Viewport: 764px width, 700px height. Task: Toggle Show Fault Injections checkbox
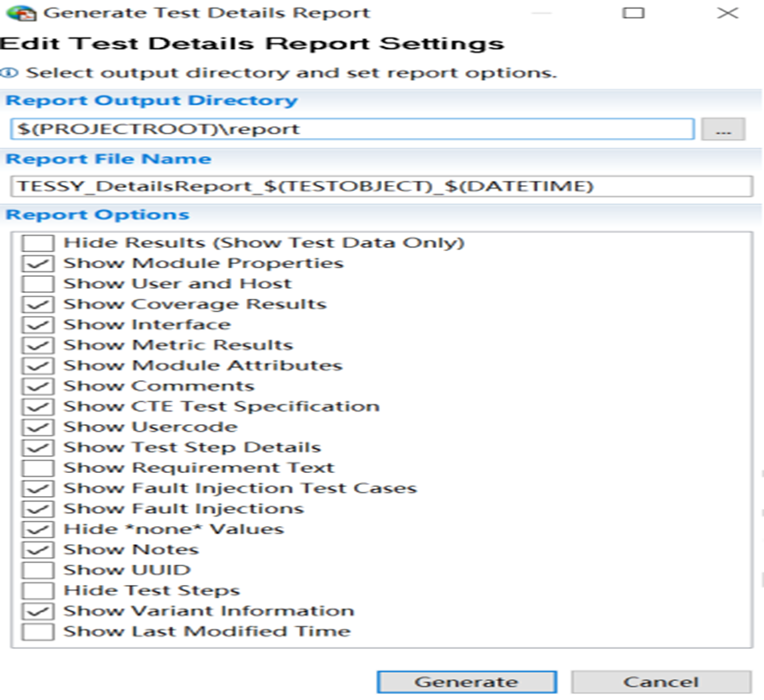(38, 509)
